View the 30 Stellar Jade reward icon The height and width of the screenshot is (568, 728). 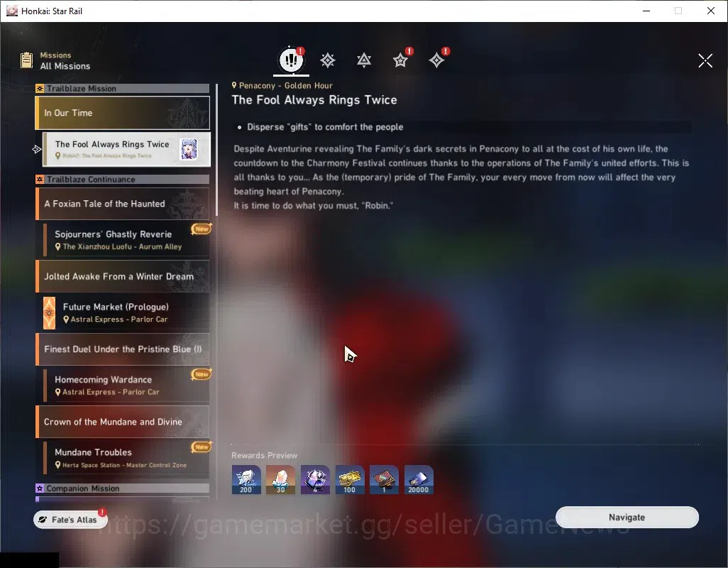tap(280, 479)
